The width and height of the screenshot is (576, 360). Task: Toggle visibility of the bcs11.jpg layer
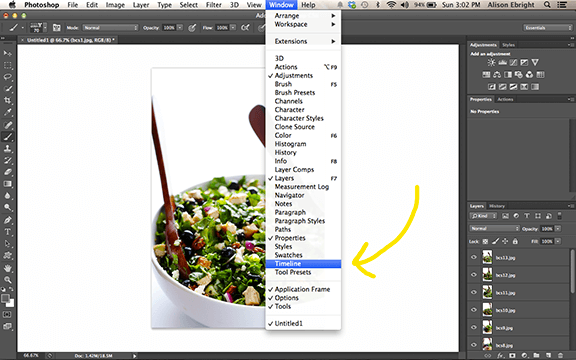point(474,292)
